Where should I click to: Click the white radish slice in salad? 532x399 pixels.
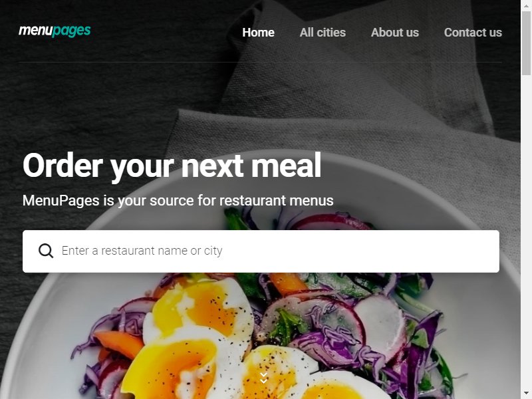point(382,326)
